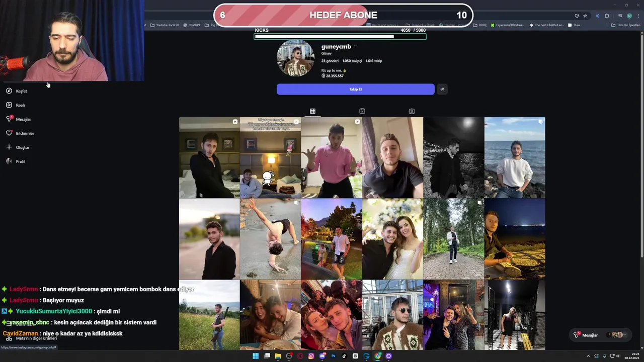
Task: Open the 1.050 takipçi followers list
Action: click(352, 61)
